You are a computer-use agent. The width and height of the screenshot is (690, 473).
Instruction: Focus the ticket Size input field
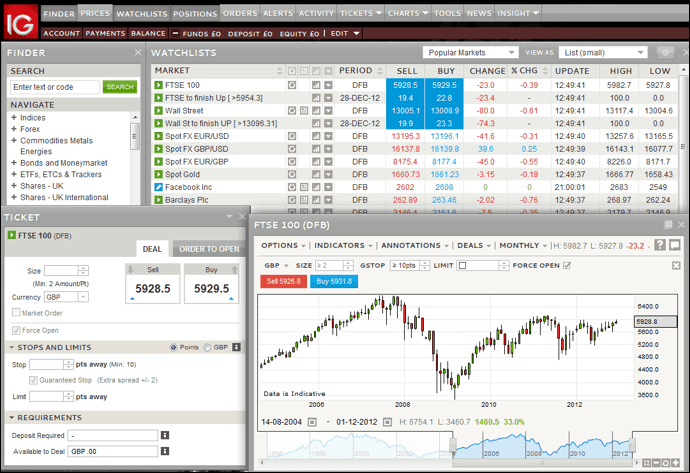(61, 271)
